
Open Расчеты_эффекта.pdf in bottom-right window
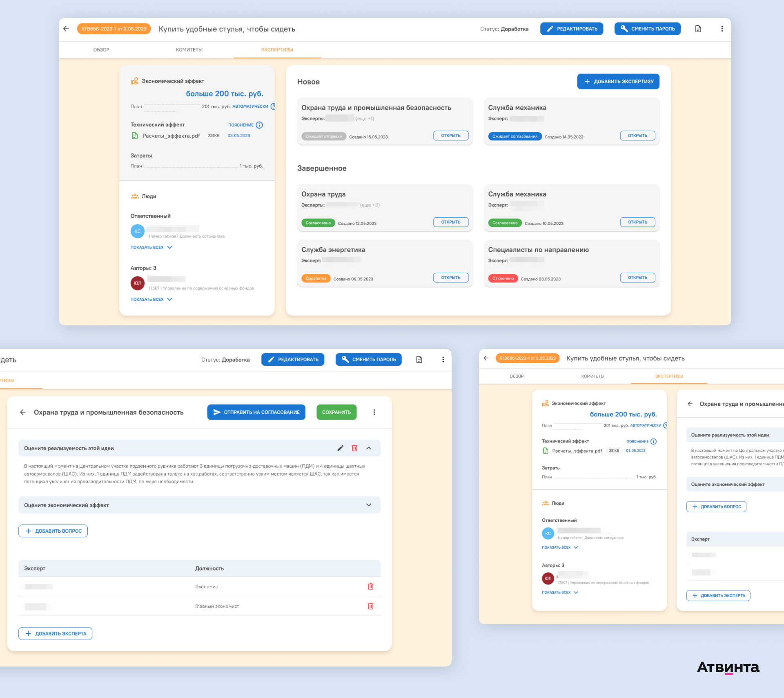[x=577, y=451]
